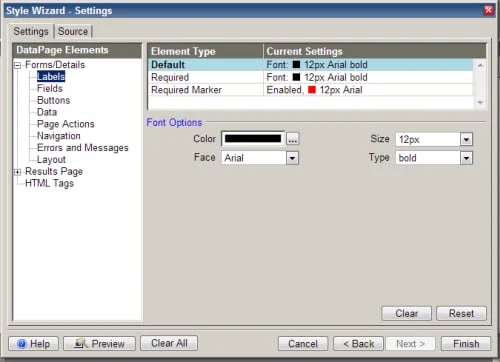Click the Finish button

[466, 344]
